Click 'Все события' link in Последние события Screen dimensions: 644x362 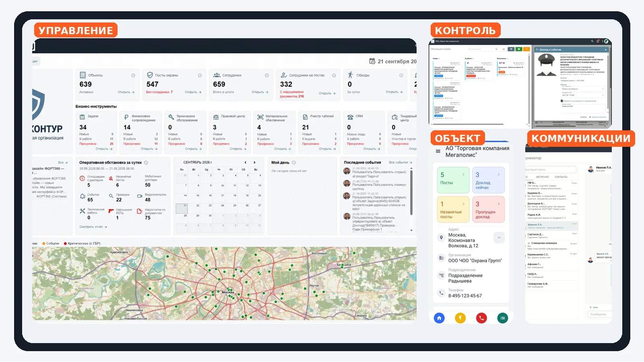click(400, 162)
